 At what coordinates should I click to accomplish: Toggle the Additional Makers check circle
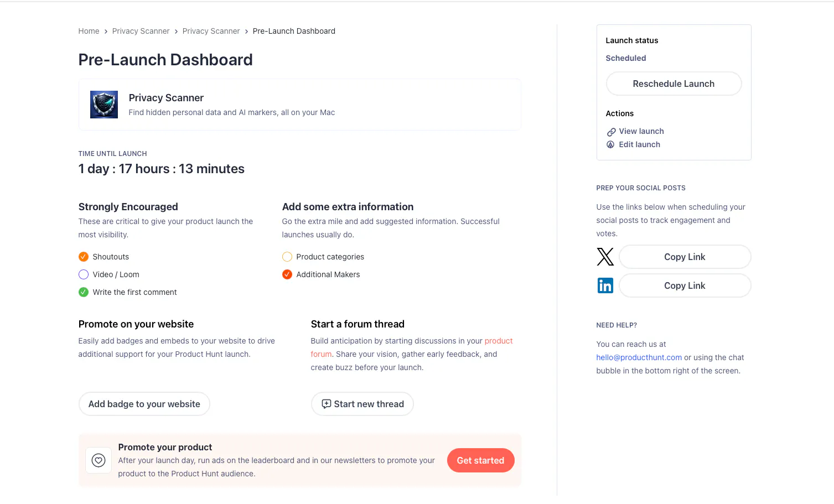(x=287, y=274)
